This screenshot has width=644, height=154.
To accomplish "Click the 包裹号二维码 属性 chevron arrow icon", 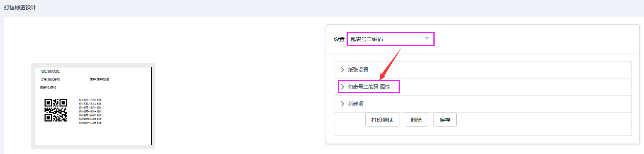I will [x=343, y=87].
